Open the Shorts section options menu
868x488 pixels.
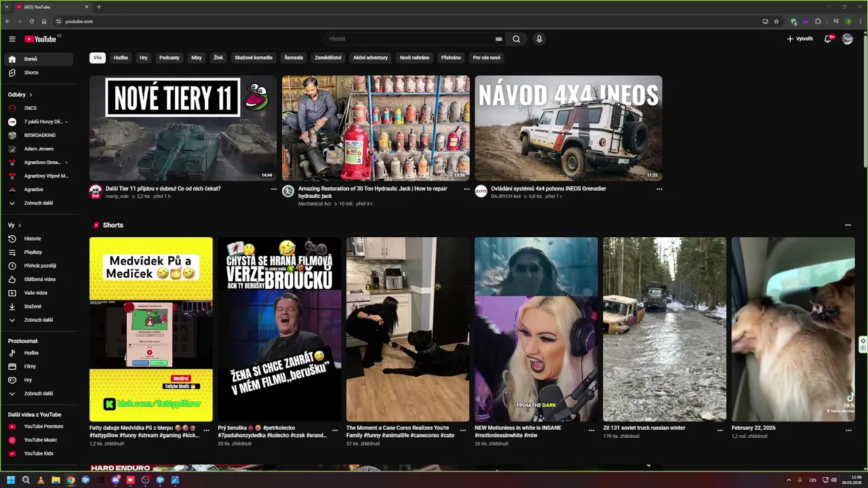[x=848, y=225]
